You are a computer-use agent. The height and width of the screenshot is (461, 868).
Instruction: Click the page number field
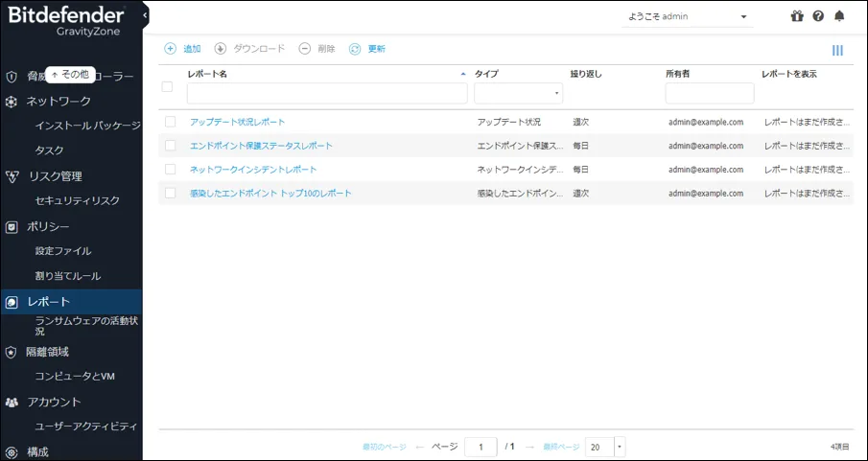[x=481, y=448]
